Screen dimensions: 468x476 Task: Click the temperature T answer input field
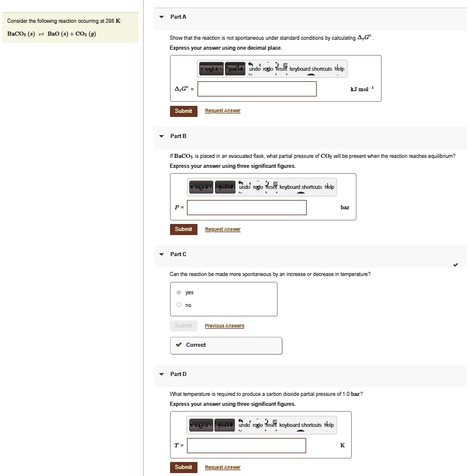tap(247, 446)
